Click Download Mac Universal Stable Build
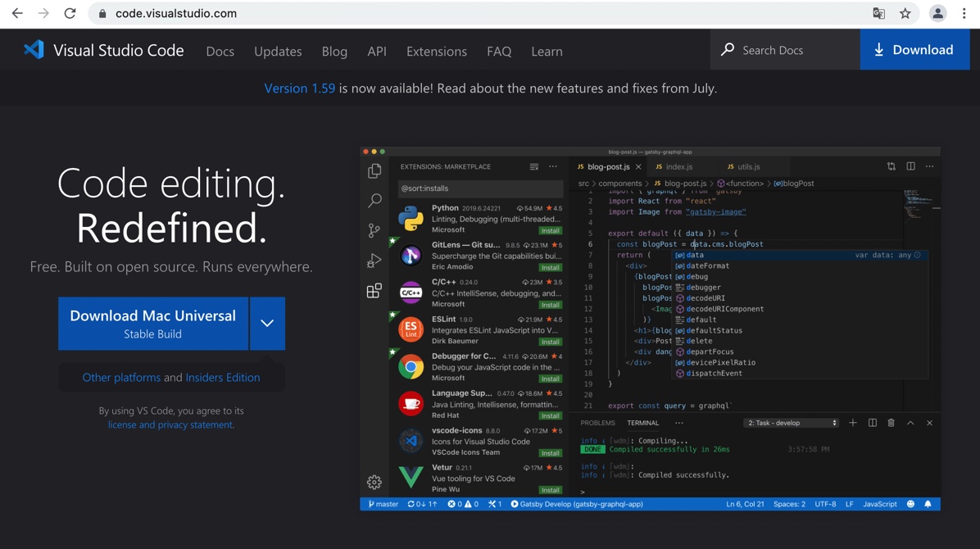 (153, 324)
